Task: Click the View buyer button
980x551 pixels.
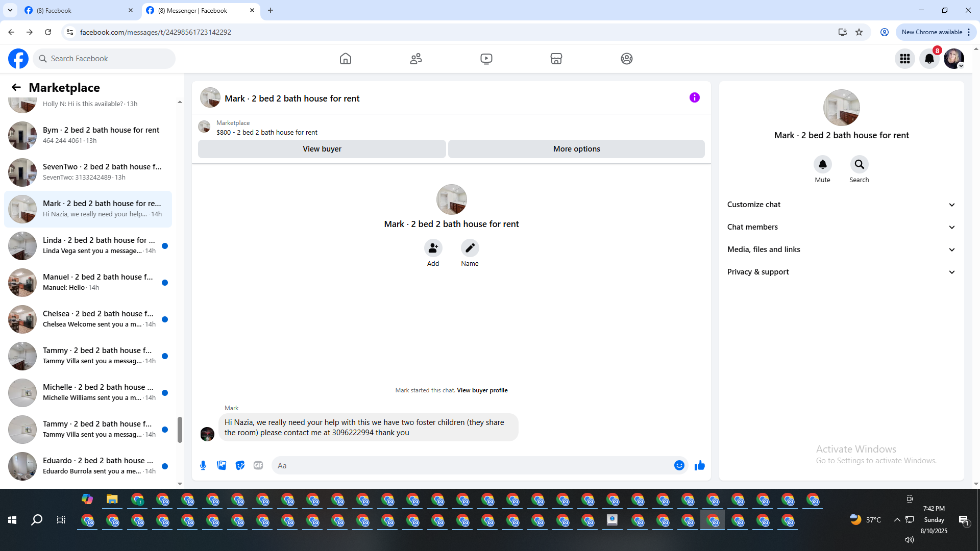Action: pos(322,149)
